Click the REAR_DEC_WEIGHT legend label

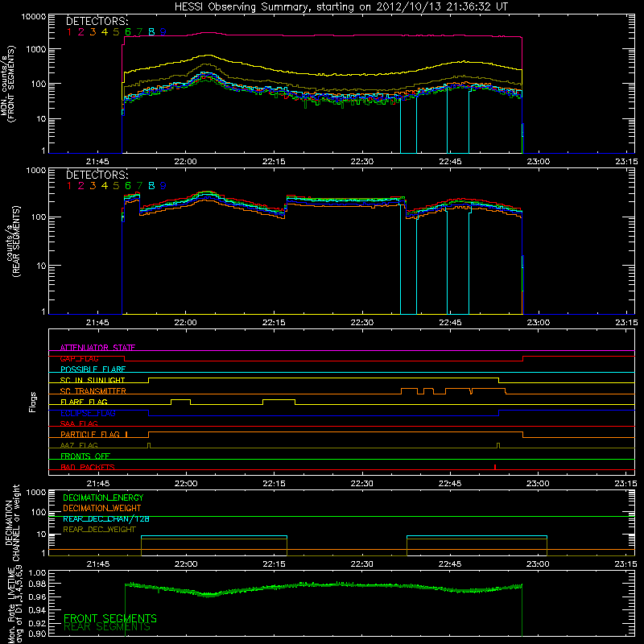click(x=99, y=530)
